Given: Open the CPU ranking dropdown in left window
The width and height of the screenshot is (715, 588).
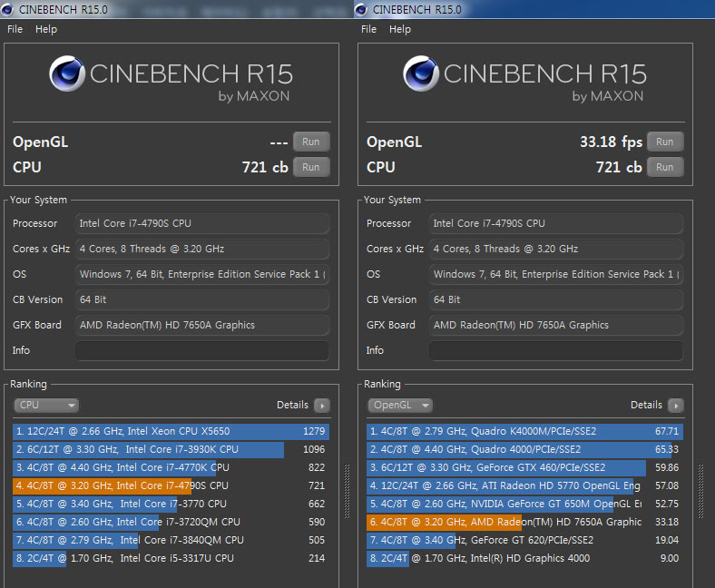Looking at the screenshot, I should click(x=46, y=405).
